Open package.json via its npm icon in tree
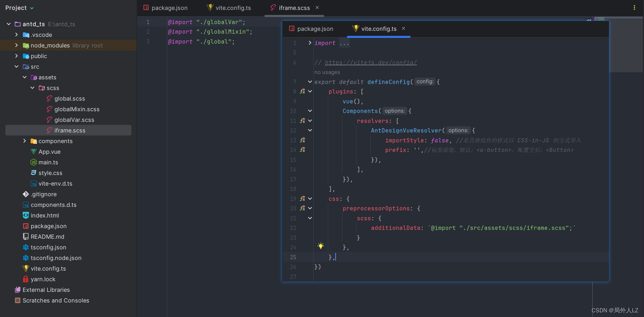644x317 pixels. [x=26, y=226]
